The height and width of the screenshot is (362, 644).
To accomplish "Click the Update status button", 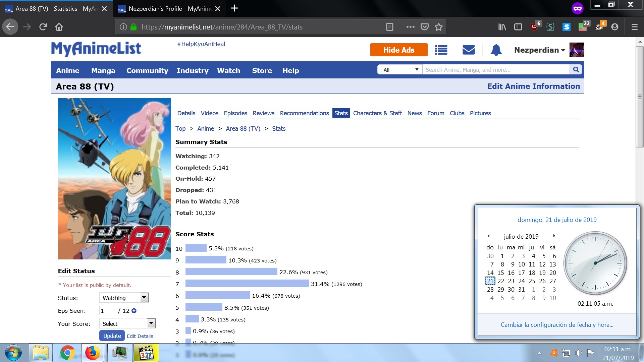I will coord(112,336).
